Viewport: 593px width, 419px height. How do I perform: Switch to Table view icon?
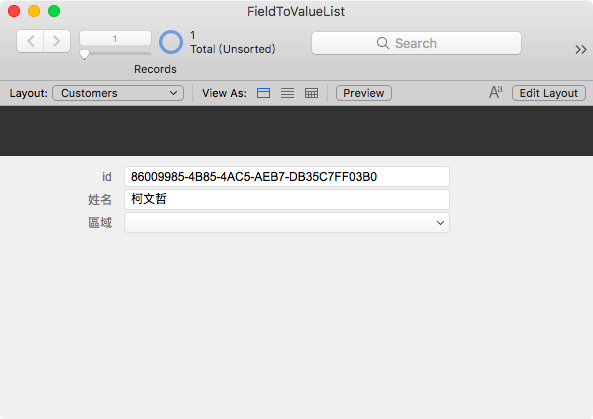point(311,93)
